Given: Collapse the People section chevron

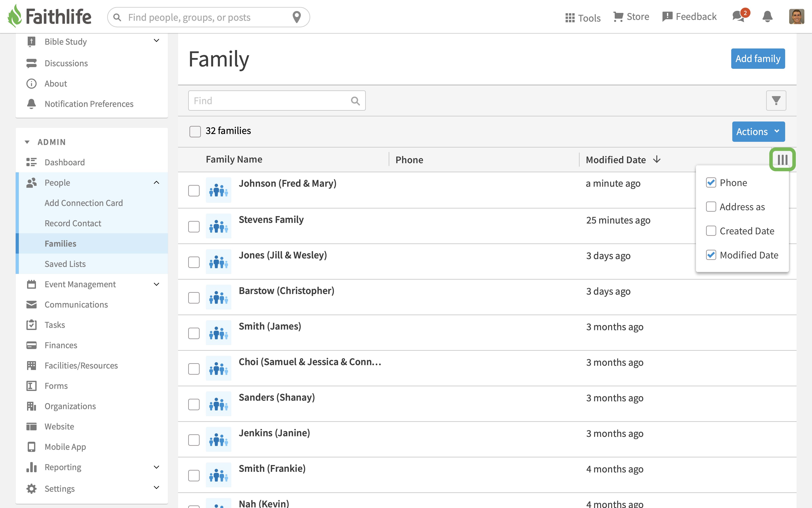Looking at the screenshot, I should [x=156, y=182].
